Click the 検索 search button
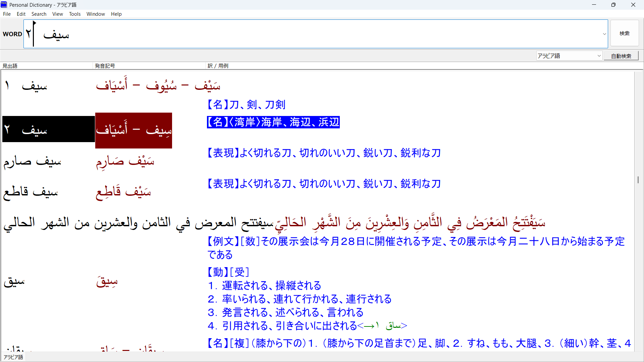This screenshot has height=362, width=644. tap(624, 34)
